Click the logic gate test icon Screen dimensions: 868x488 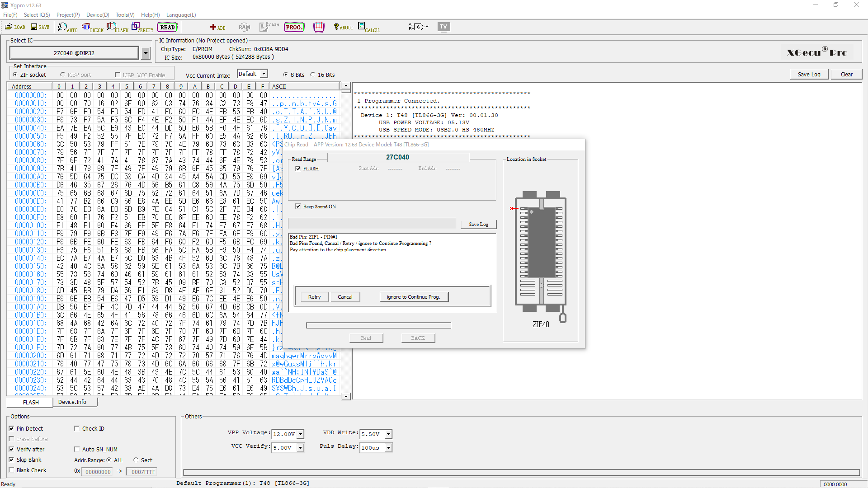418,27
